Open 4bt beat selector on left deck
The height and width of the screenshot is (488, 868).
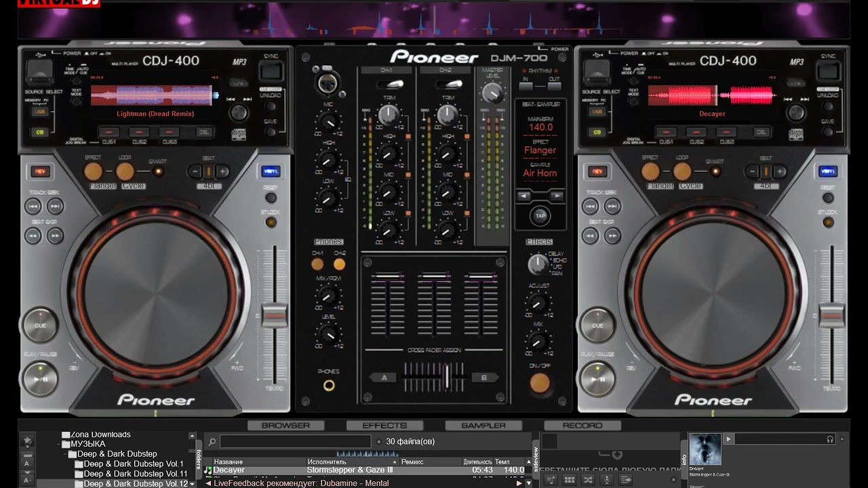209,186
